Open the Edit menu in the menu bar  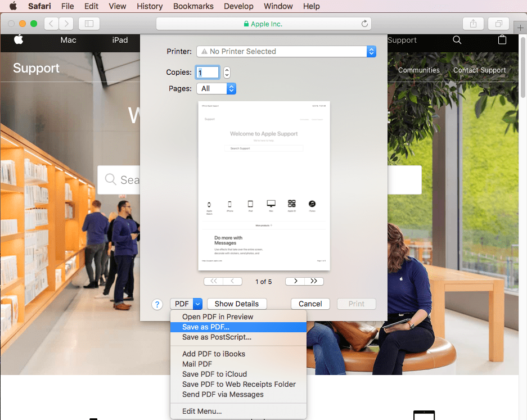[x=91, y=6]
